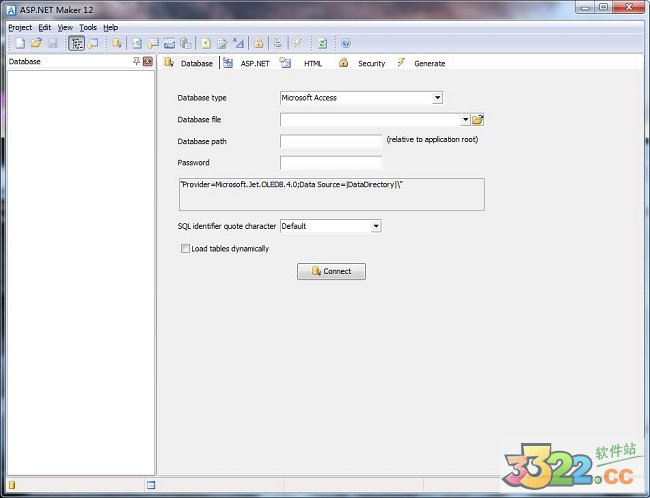Open the Help menu
This screenshot has width=650, height=498.
(x=111, y=27)
